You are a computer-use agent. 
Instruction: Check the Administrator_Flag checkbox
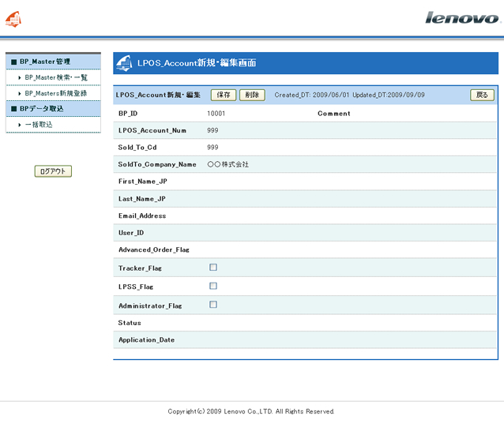tap(213, 305)
